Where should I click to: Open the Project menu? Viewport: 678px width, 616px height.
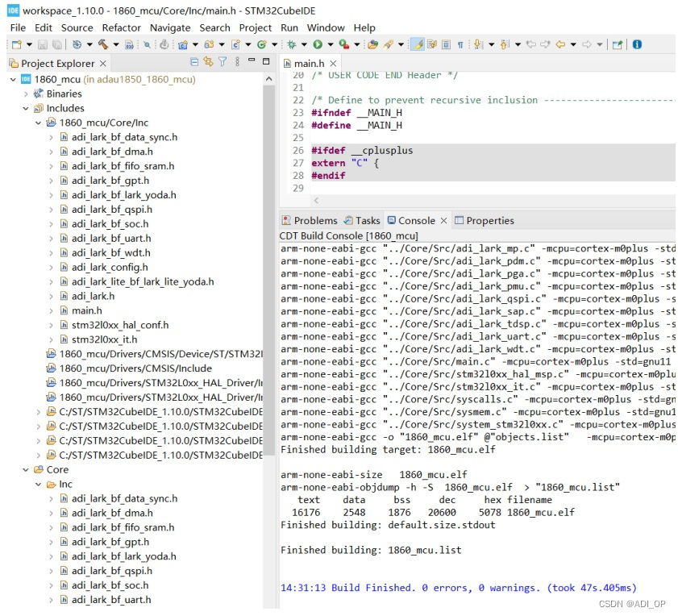coord(255,27)
